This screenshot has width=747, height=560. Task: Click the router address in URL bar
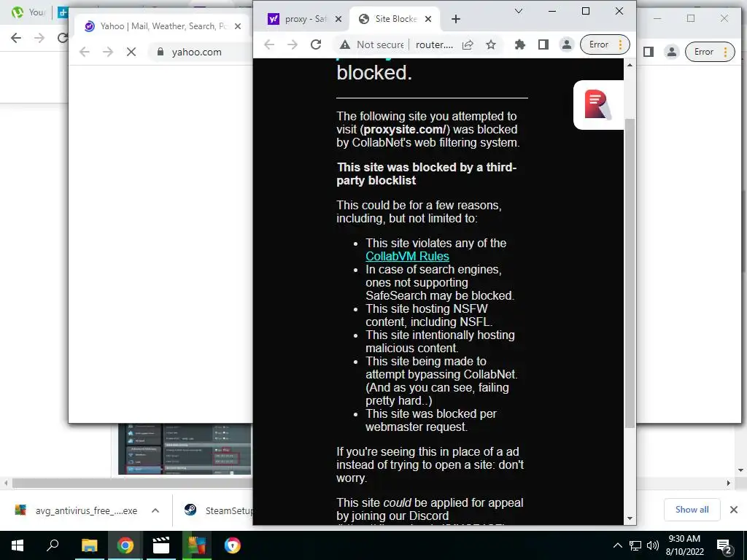(434, 44)
